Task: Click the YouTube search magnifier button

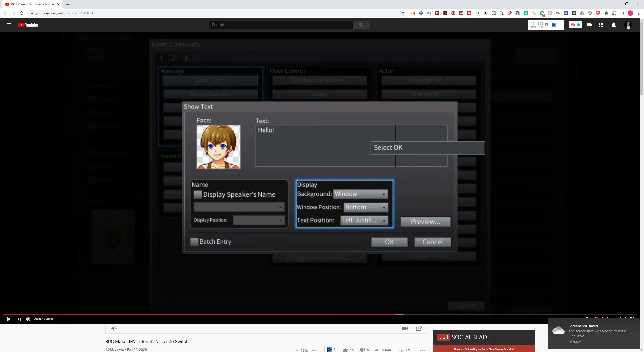Action: [x=361, y=25]
